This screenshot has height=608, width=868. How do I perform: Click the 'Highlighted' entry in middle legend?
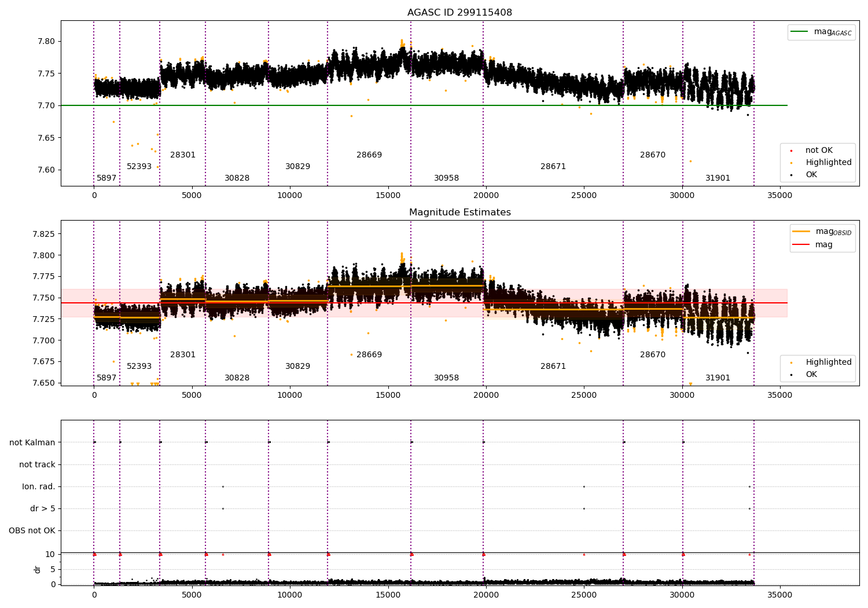[828, 362]
